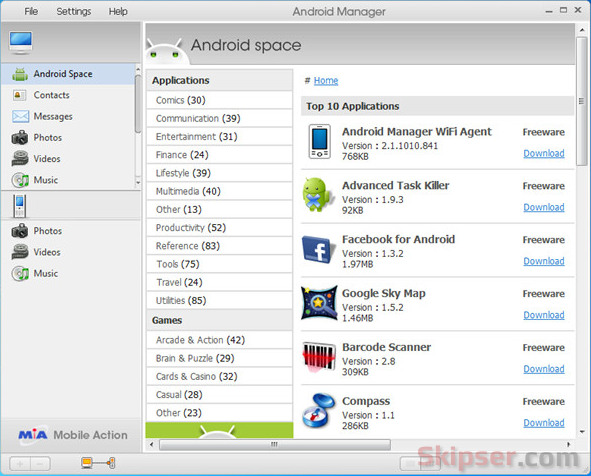The height and width of the screenshot is (476, 591).
Task: Click the Advanced Task Killer android icon
Action: (318, 195)
